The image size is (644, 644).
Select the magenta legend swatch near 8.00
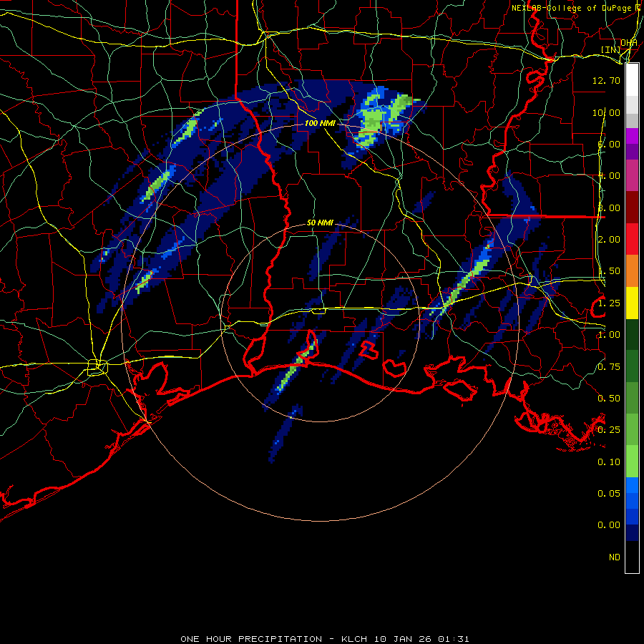[x=632, y=136]
